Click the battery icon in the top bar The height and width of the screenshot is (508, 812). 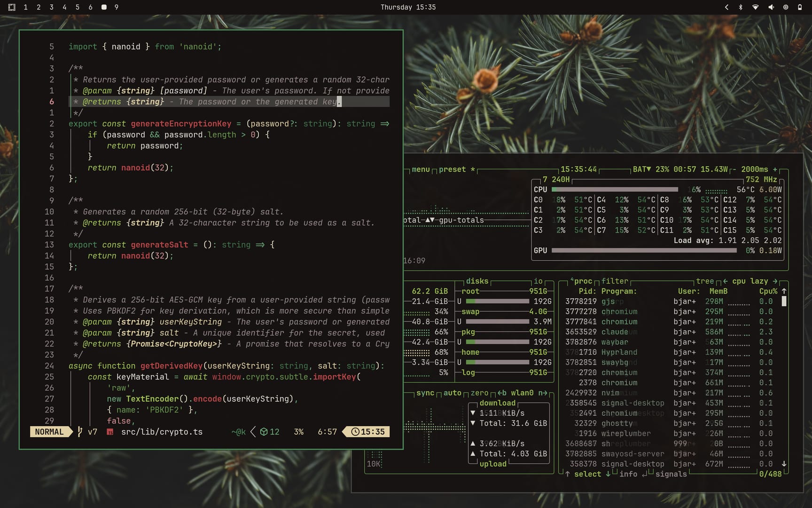(800, 7)
